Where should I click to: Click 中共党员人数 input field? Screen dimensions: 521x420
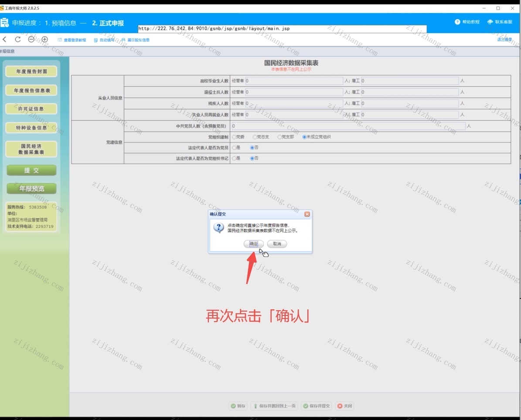348,126
